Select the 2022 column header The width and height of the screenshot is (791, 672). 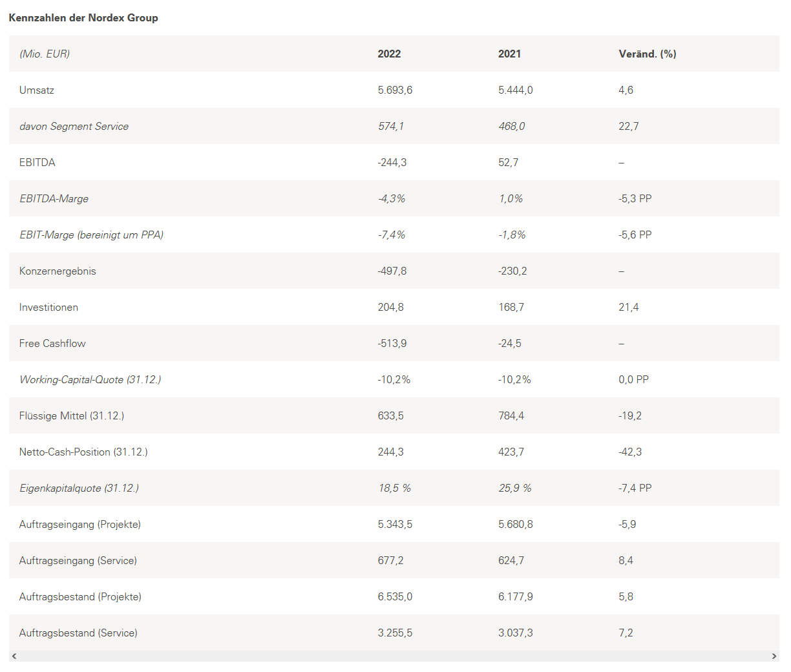[389, 54]
